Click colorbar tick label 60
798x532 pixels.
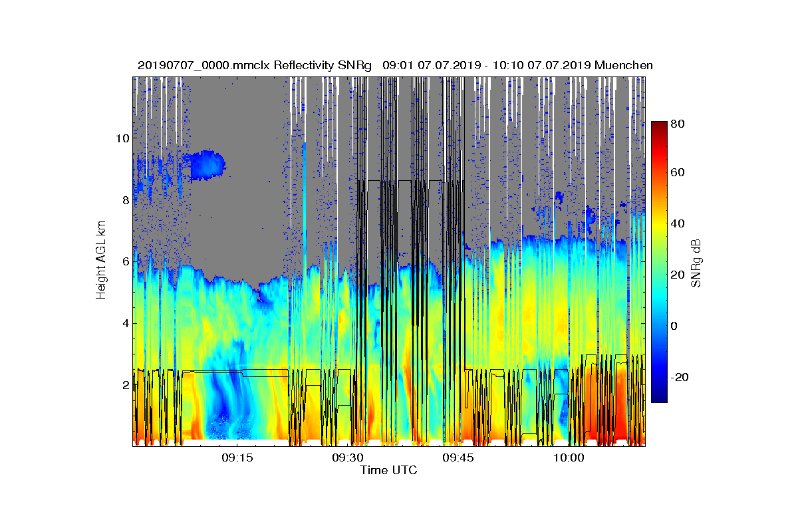(x=678, y=173)
